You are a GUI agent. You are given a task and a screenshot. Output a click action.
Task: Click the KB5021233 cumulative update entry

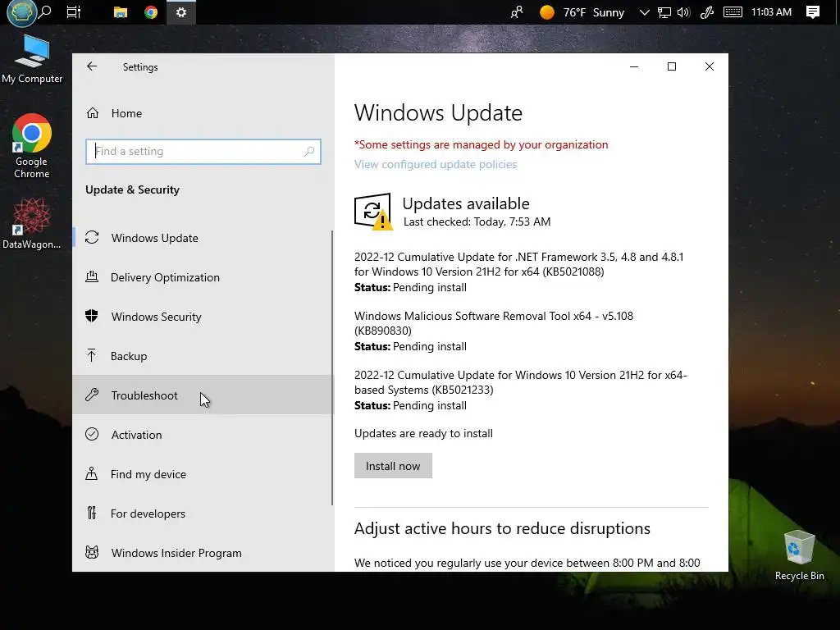pos(521,390)
